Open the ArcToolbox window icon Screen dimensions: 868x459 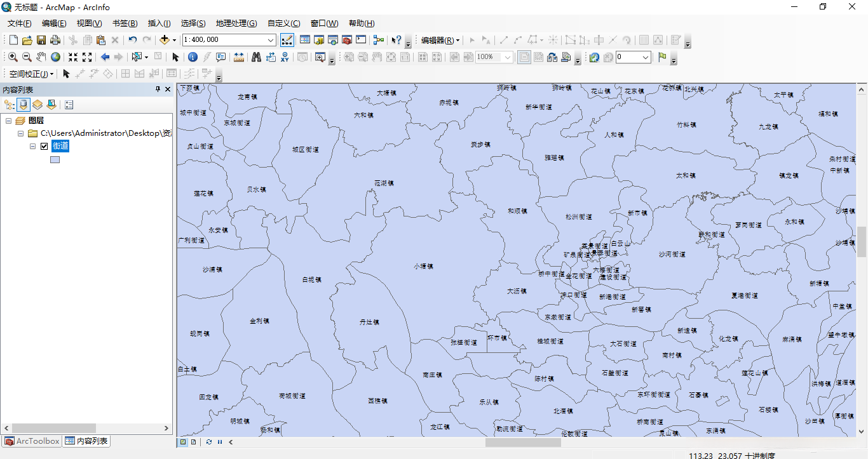pos(346,39)
